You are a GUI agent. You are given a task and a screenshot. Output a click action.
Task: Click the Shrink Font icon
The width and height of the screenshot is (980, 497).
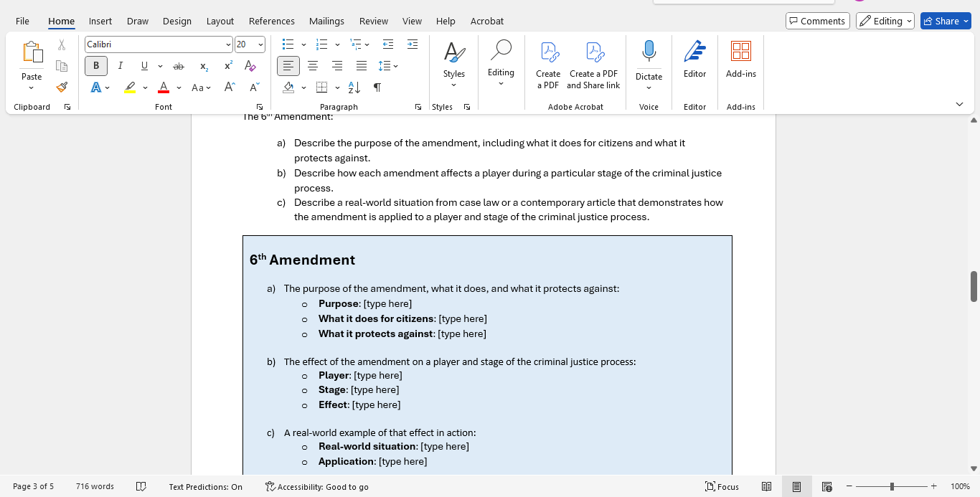[255, 87]
